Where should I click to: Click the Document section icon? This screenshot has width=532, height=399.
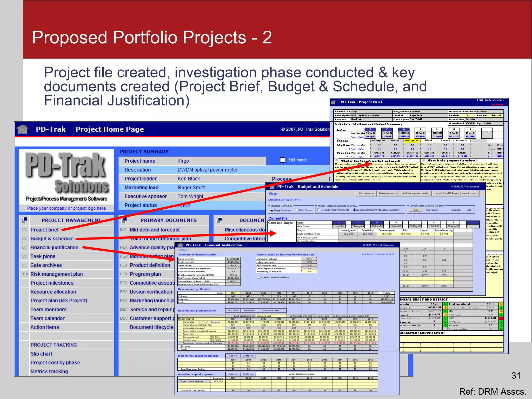(x=219, y=220)
